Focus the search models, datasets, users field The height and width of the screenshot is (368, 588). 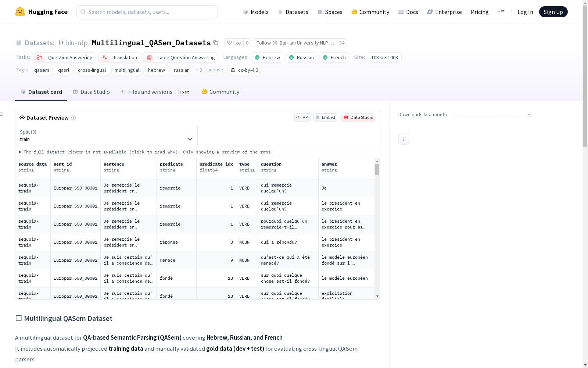click(147, 12)
